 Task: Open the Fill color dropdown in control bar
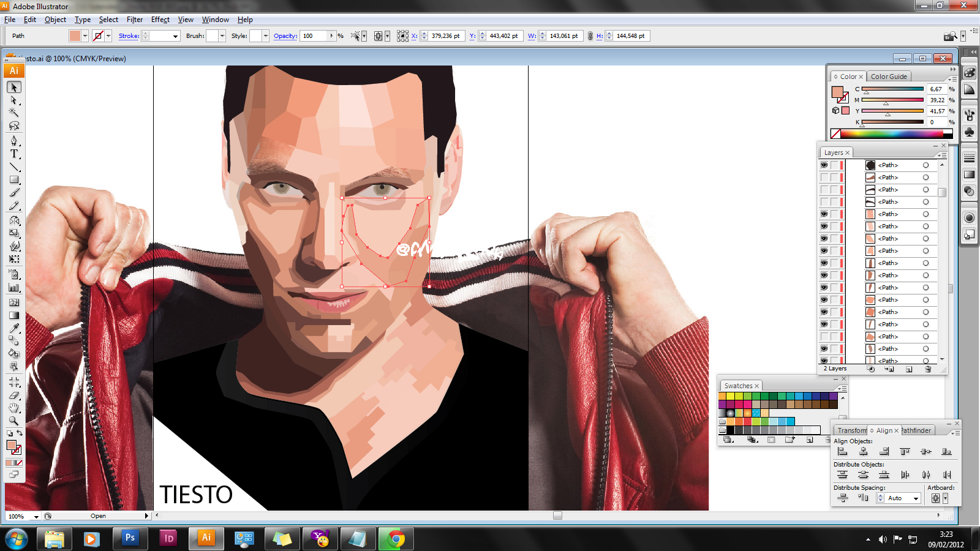pyautogui.click(x=85, y=36)
